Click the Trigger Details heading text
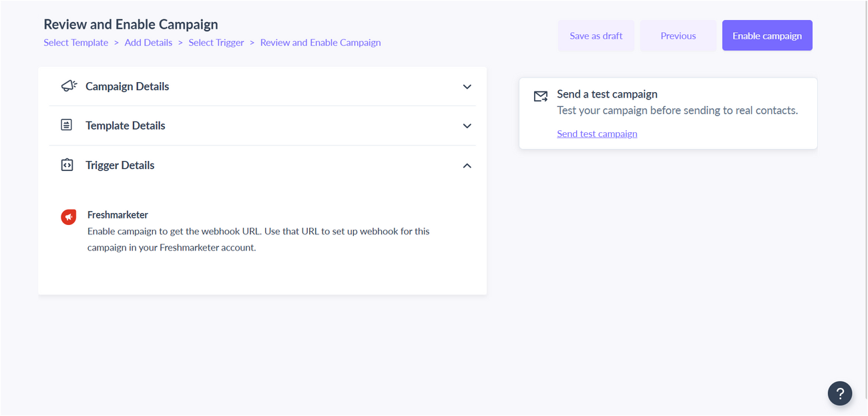 tap(120, 165)
